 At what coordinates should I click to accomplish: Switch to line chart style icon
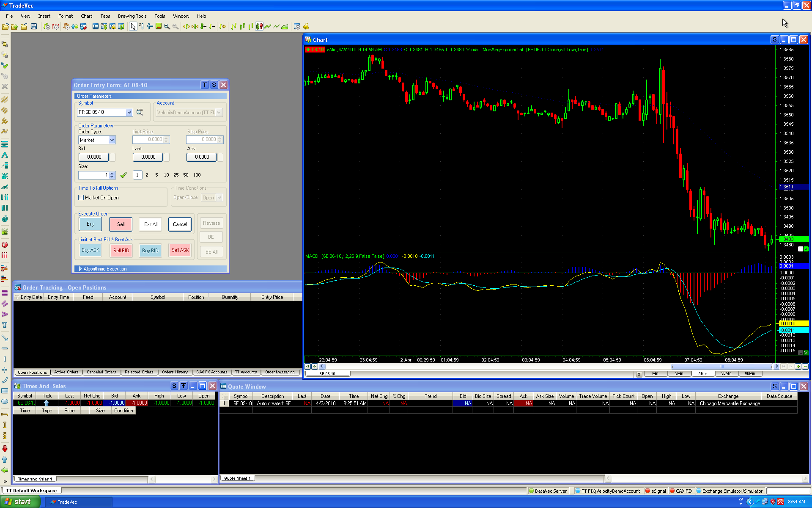coord(267,27)
